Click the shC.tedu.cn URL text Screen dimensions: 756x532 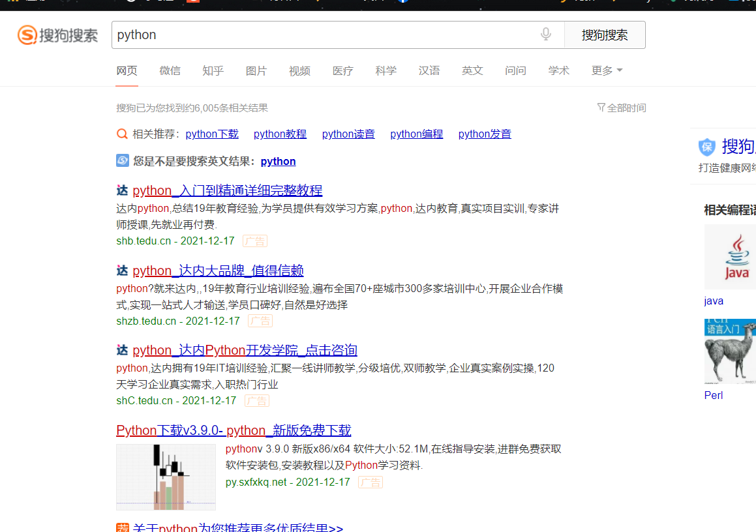pyautogui.click(x=144, y=401)
